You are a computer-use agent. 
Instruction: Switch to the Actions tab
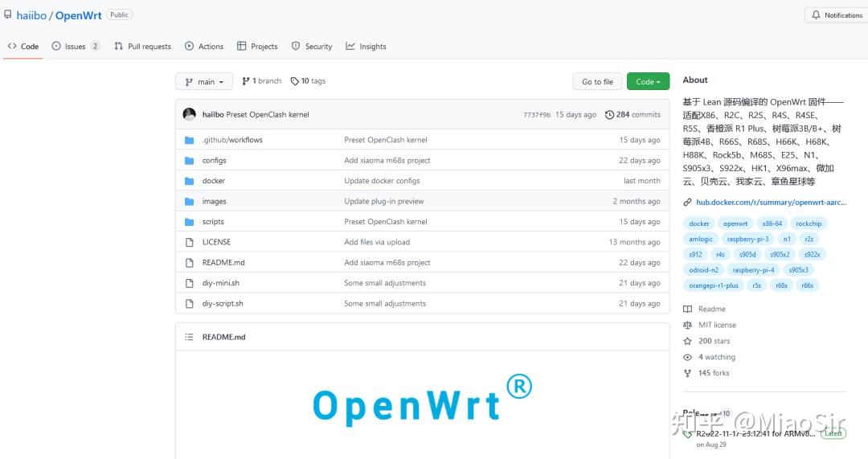(204, 47)
